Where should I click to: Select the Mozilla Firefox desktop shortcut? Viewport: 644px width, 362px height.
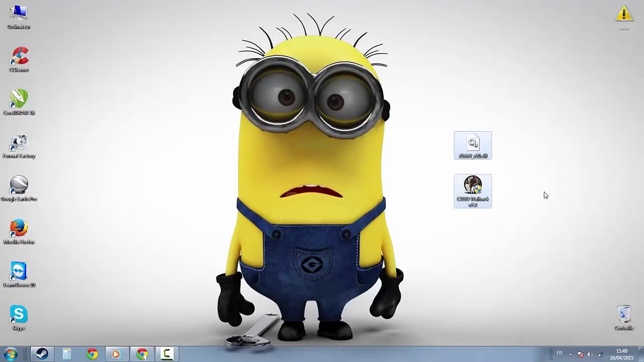[x=19, y=231]
